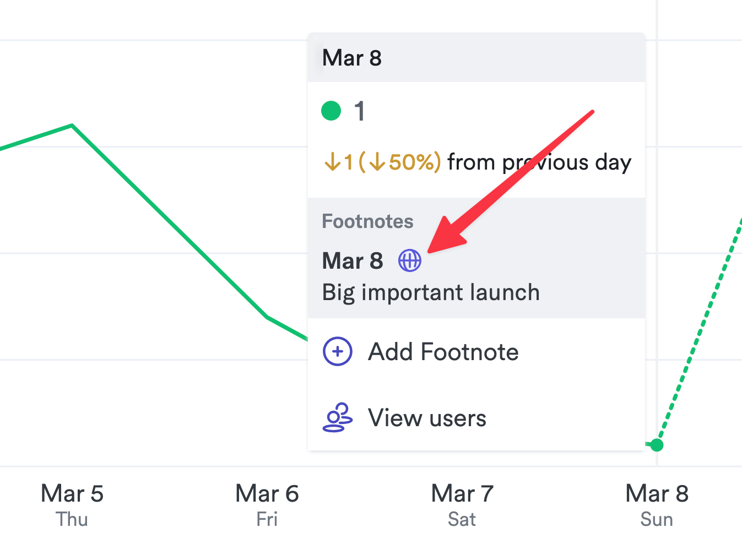This screenshot has height=560, width=742.
Task: Click the Mar 7 Sat axis label
Action: [x=462, y=504]
